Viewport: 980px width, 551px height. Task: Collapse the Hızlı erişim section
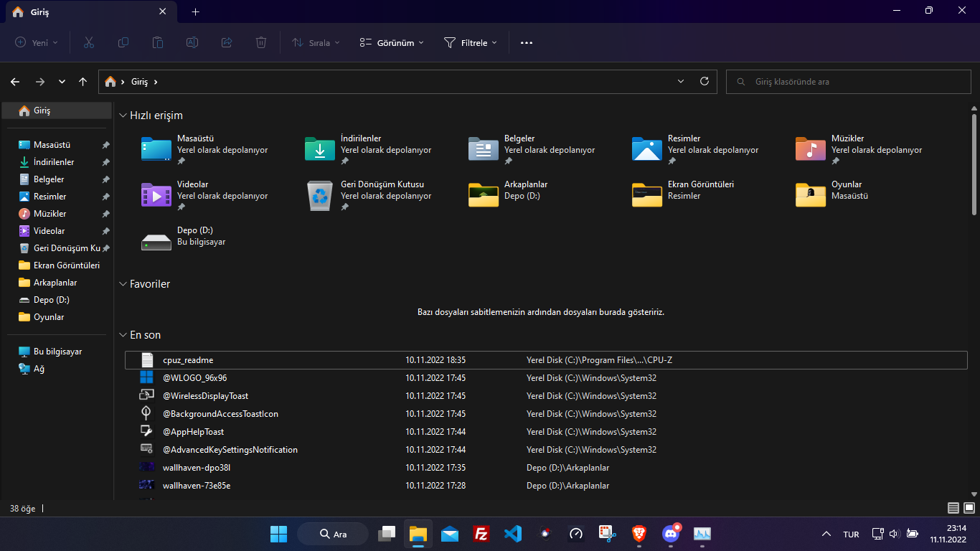pos(123,116)
